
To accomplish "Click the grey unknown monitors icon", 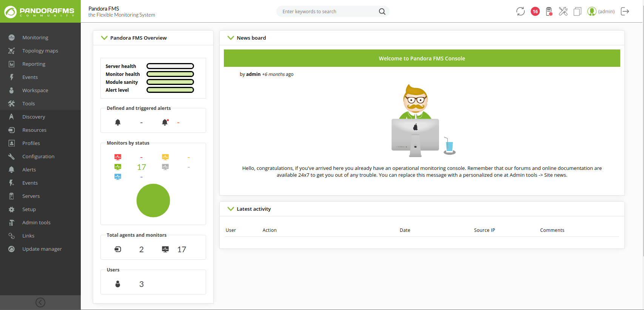I will tap(165, 167).
